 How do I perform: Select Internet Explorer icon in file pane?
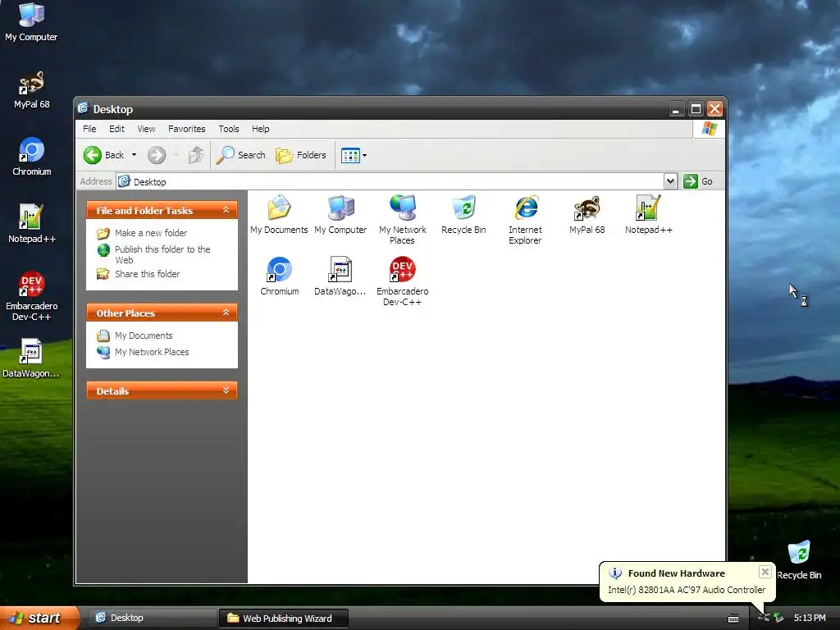coord(525,220)
